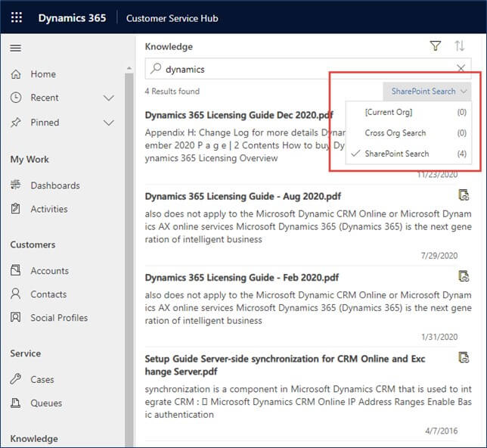Click the sidebar vertical scrollbar
Image resolution: width=487 pixels, height=448 pixels.
coord(129,260)
